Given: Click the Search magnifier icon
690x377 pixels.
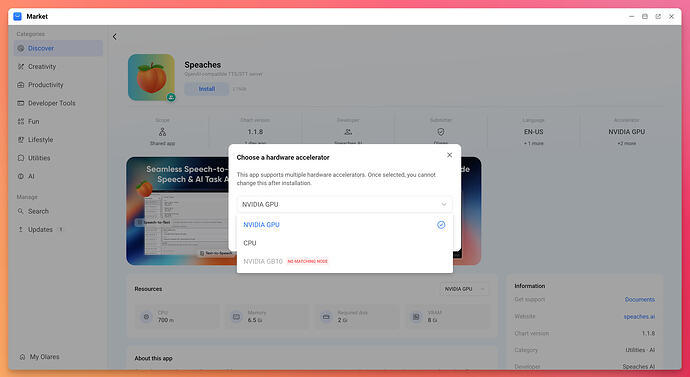Looking at the screenshot, I should click(x=21, y=211).
